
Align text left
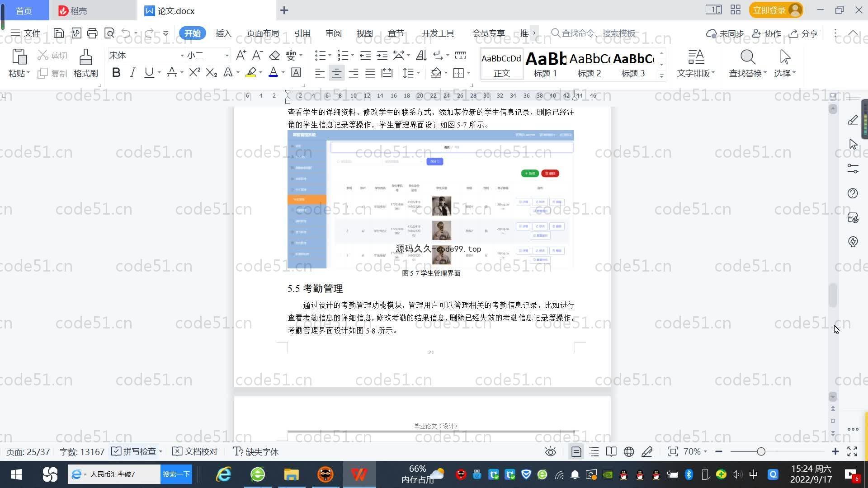pyautogui.click(x=320, y=73)
